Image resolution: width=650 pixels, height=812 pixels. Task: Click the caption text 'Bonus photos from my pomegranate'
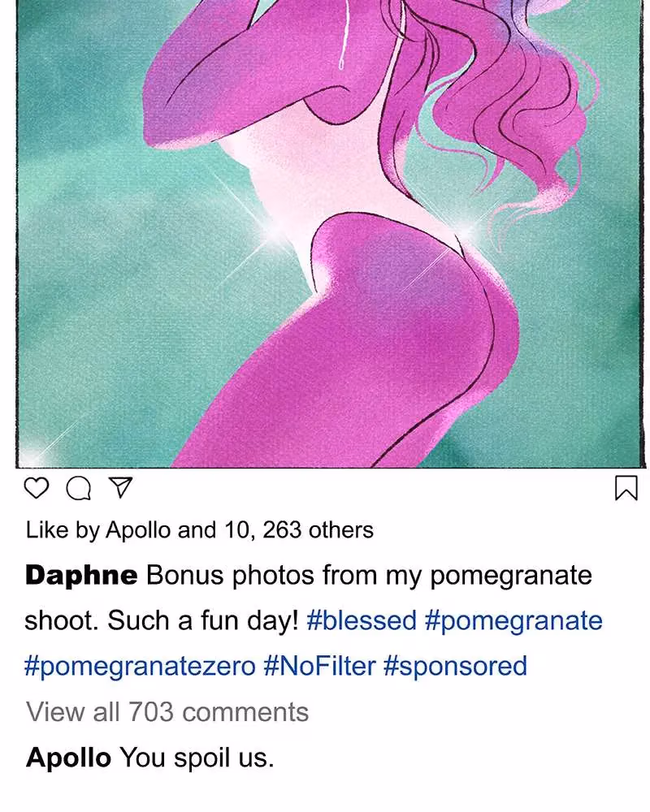(369, 576)
